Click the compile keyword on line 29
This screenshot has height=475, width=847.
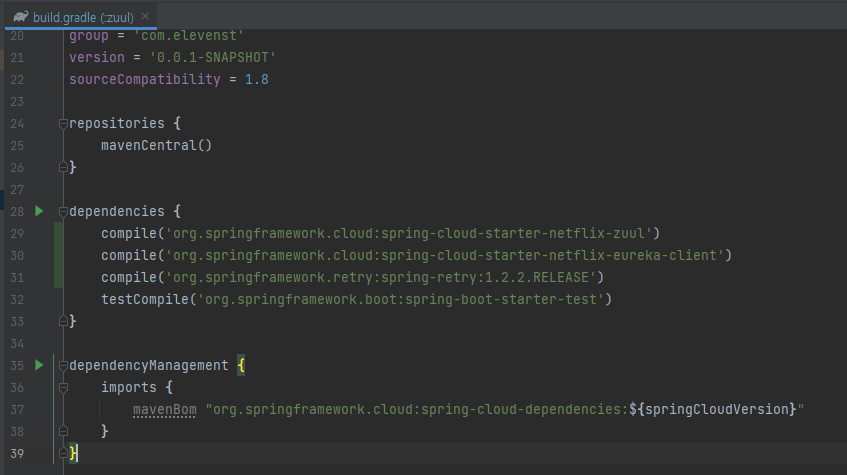tap(129, 233)
